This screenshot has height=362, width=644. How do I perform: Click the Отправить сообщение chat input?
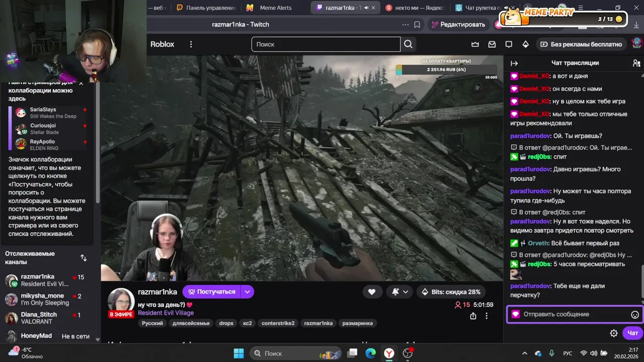tap(575, 314)
